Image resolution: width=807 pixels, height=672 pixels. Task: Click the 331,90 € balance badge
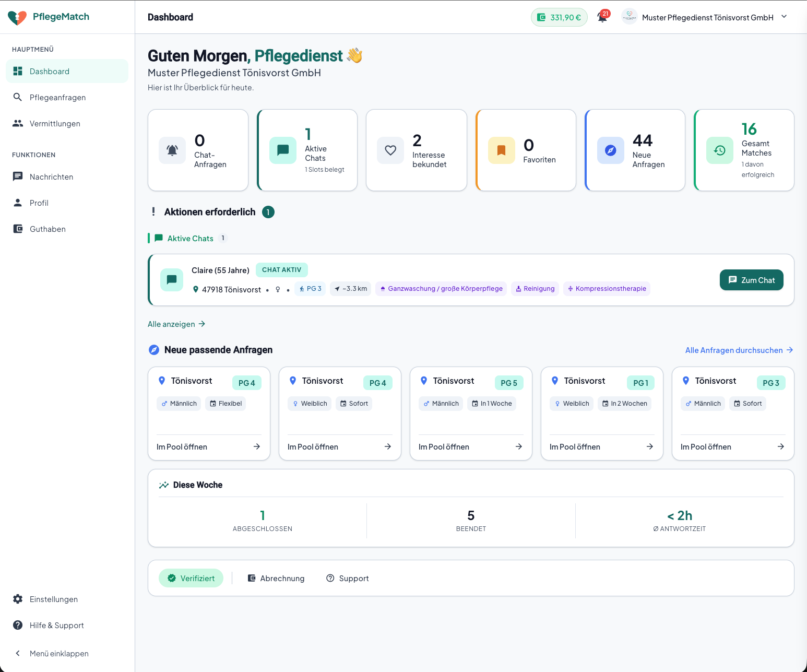tap(559, 17)
